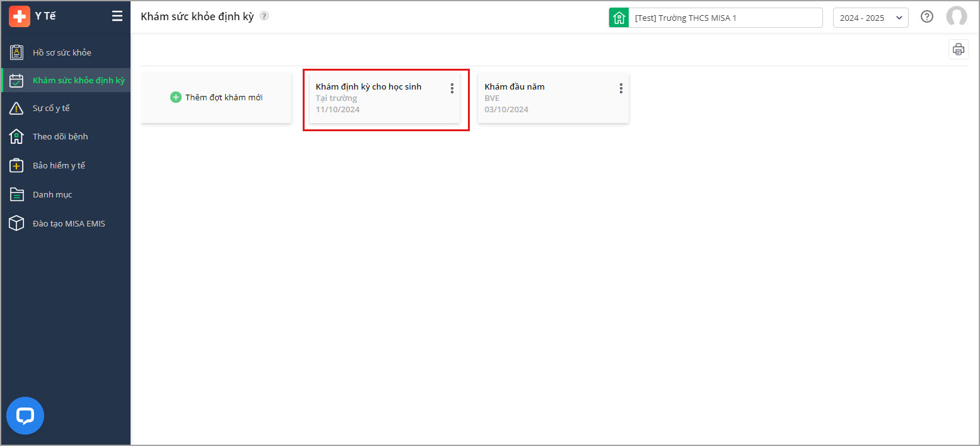Screen dimensions: 980x446
Task: Collapse sidebar with hamburger menu icon
Action: pyautogui.click(x=117, y=16)
